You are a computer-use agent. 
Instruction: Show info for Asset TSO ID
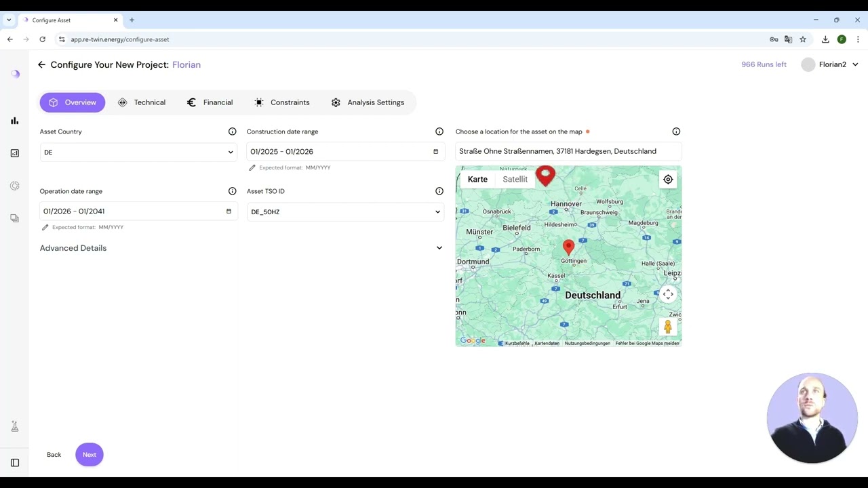439,191
